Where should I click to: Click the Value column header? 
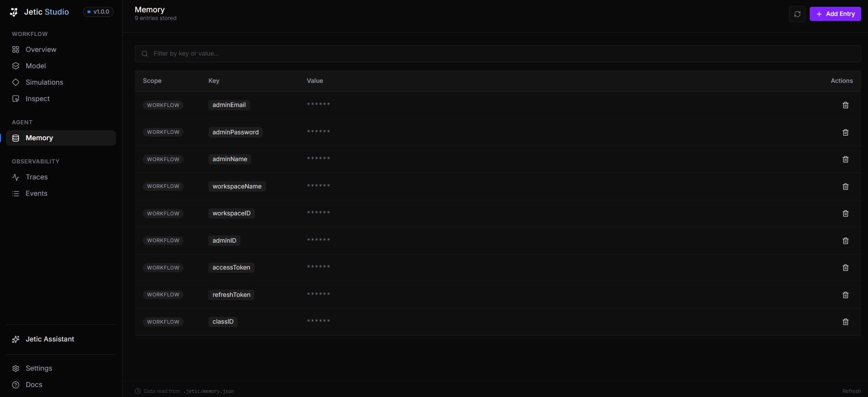pyautogui.click(x=315, y=81)
